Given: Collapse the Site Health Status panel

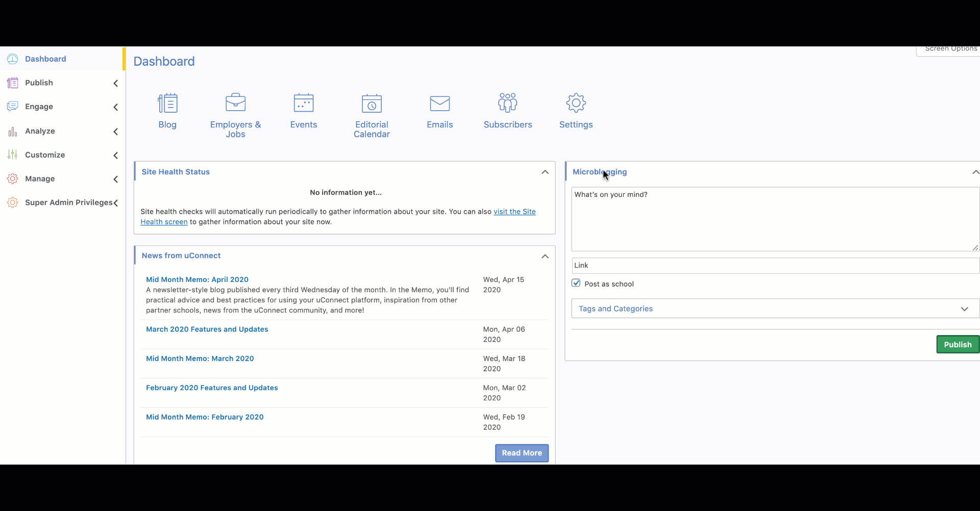Looking at the screenshot, I should tap(545, 172).
